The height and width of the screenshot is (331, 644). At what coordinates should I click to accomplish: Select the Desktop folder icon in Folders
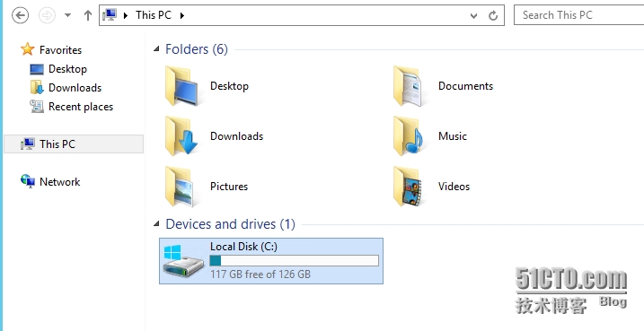pos(181,86)
